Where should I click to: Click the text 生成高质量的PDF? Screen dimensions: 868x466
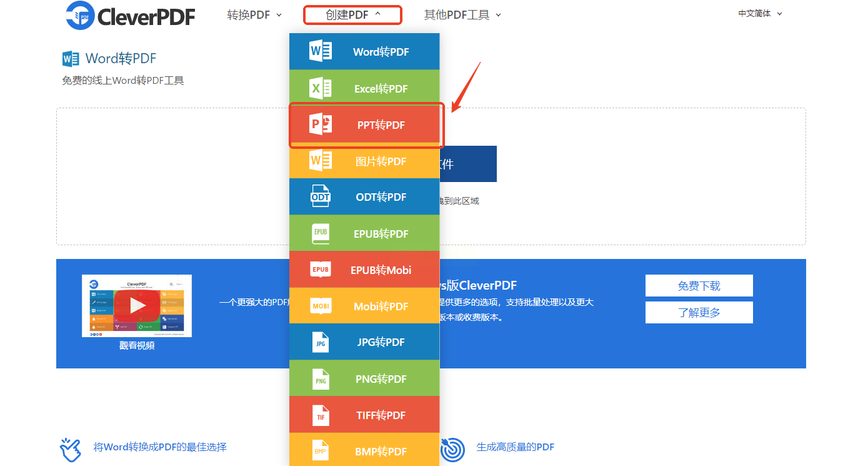(516, 447)
